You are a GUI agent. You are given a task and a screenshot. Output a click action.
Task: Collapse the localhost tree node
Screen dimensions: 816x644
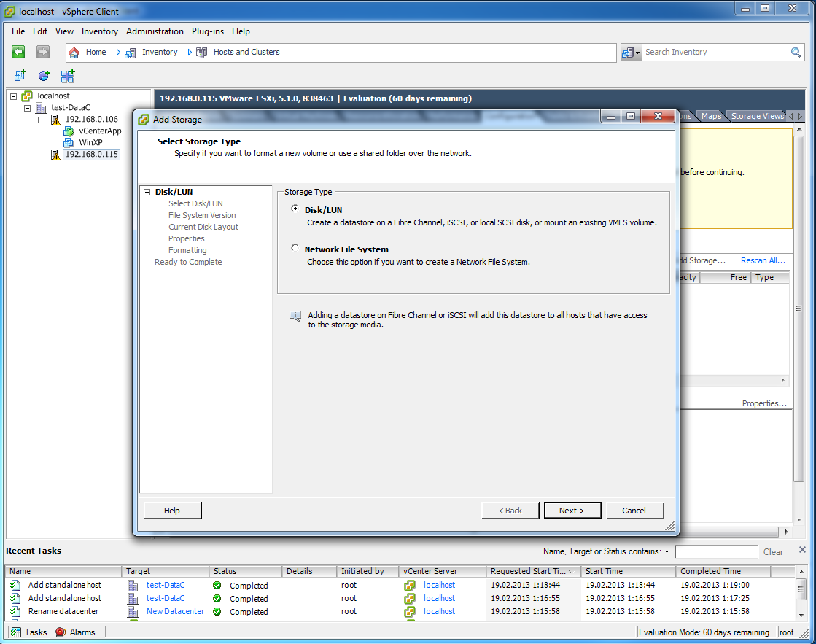point(14,96)
